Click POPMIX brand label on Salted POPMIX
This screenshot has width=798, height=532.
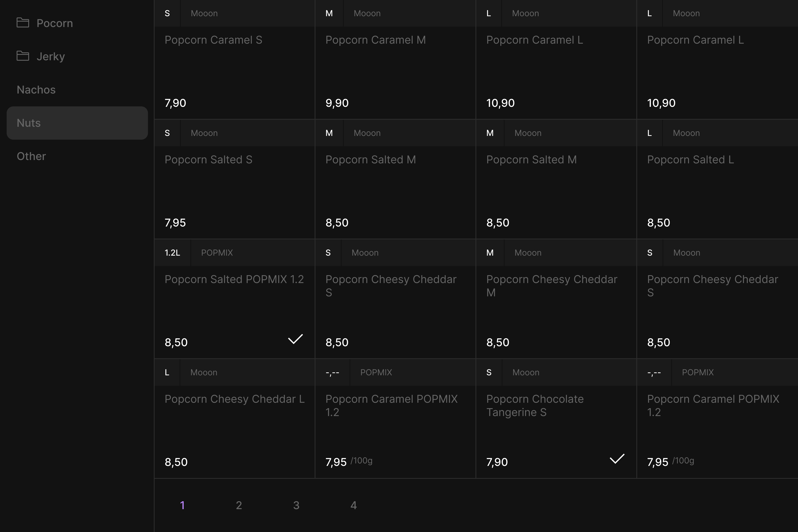(217, 253)
